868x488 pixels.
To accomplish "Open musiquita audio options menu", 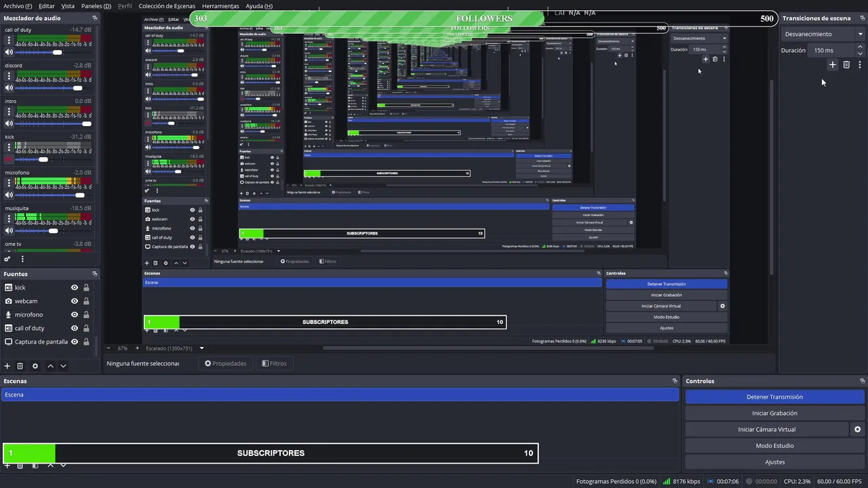I will click(x=9, y=218).
